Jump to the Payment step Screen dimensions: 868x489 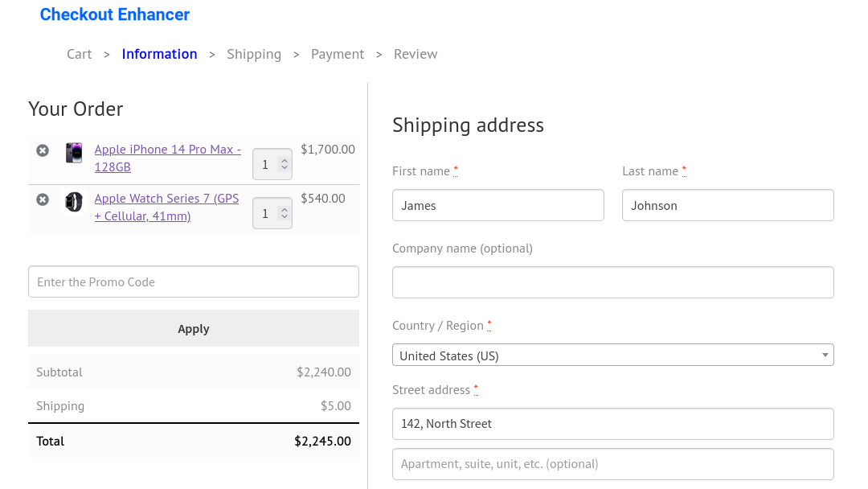click(338, 54)
